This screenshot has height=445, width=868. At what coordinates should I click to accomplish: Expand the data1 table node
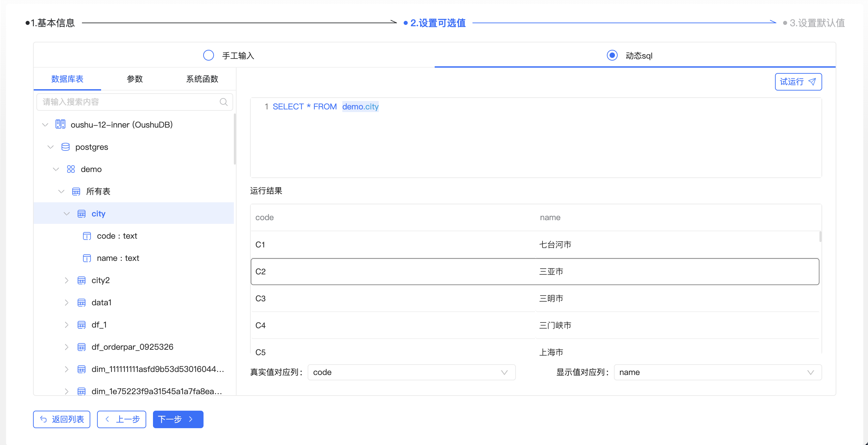[67, 303]
